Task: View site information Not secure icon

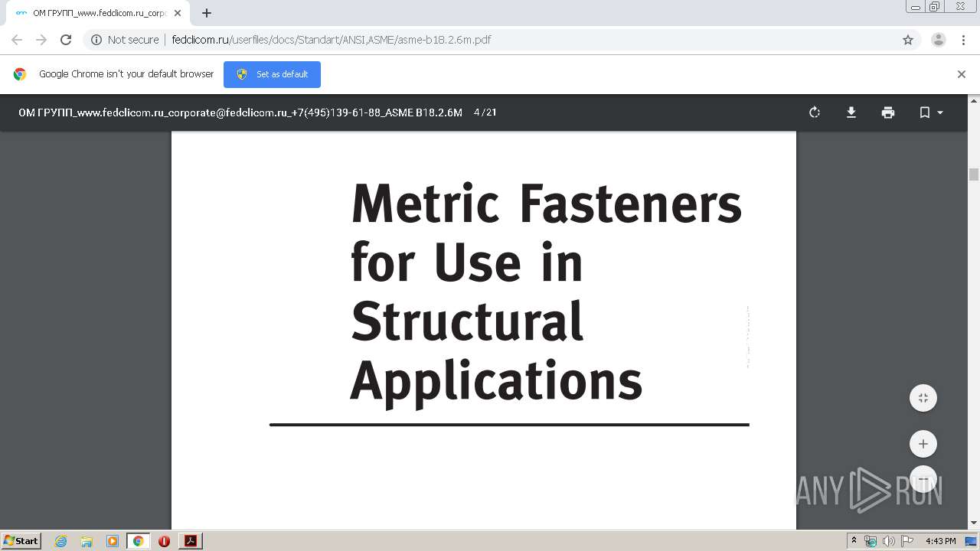Action: (96, 40)
